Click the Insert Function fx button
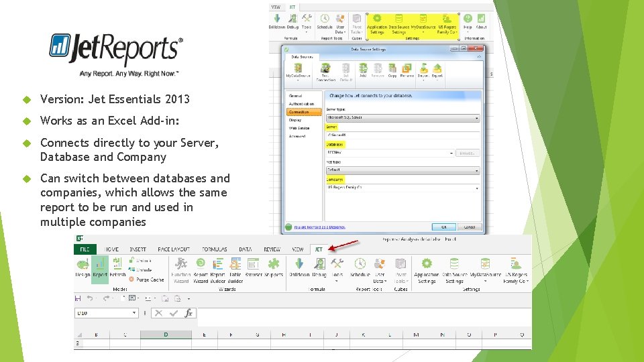This screenshot has width=644, height=362. click(x=189, y=313)
